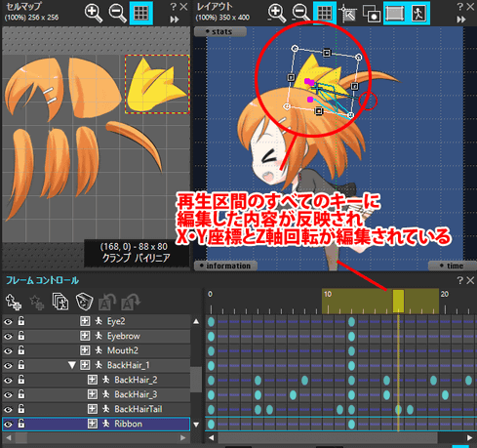
Task: Click the overlapping squares icon in layout toolbar
Action: point(372,14)
